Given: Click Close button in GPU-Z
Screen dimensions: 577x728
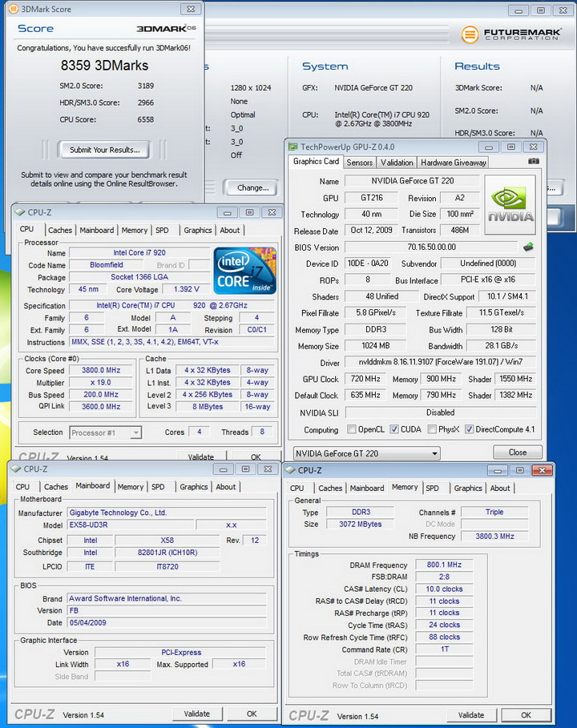Looking at the screenshot, I should 518,452.
